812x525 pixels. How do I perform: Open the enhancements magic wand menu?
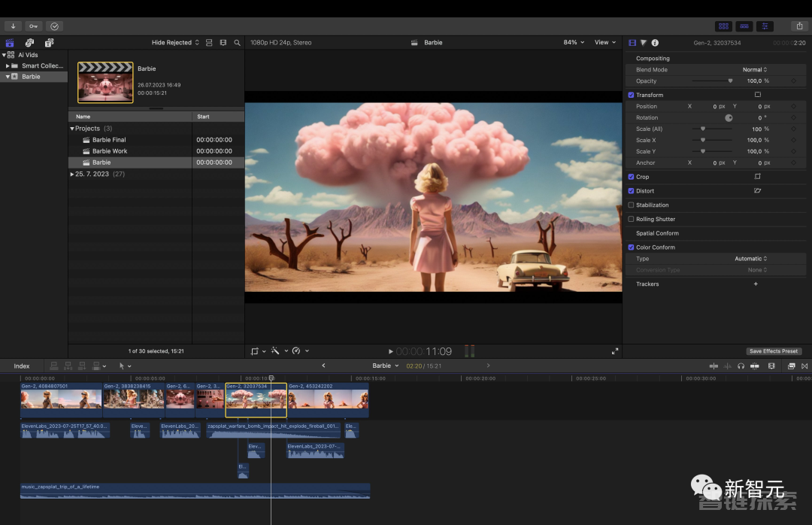point(278,351)
